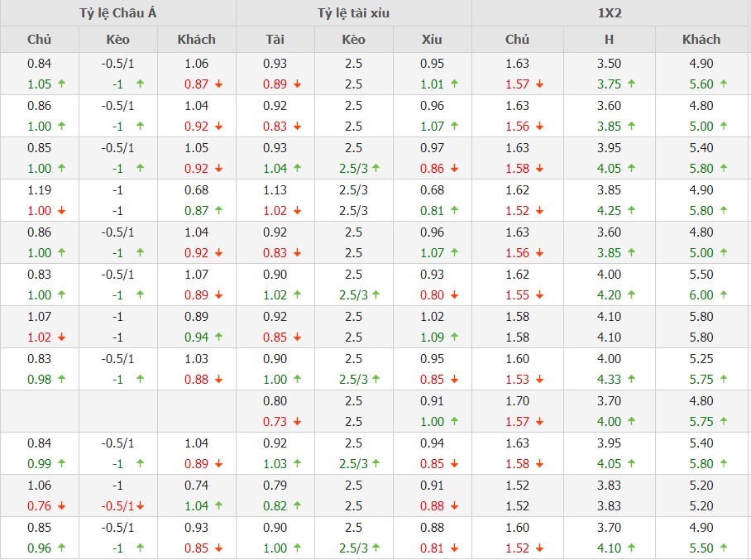Click the green arrow next to 4.33
751x560 pixels.
[631, 380]
